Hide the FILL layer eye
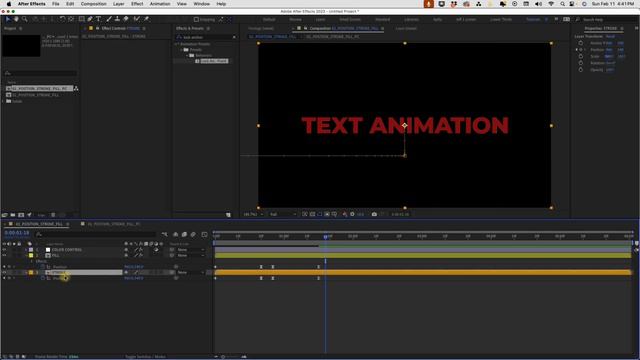 click(x=4, y=256)
